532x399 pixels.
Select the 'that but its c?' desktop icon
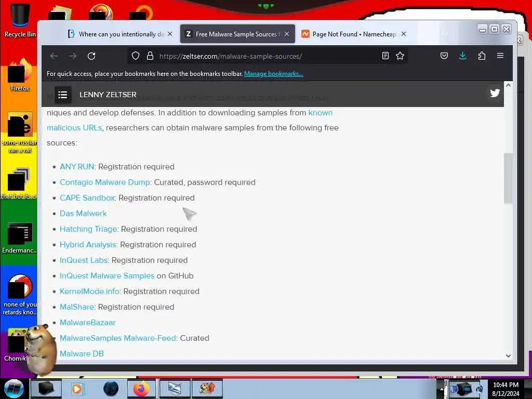[19, 183]
